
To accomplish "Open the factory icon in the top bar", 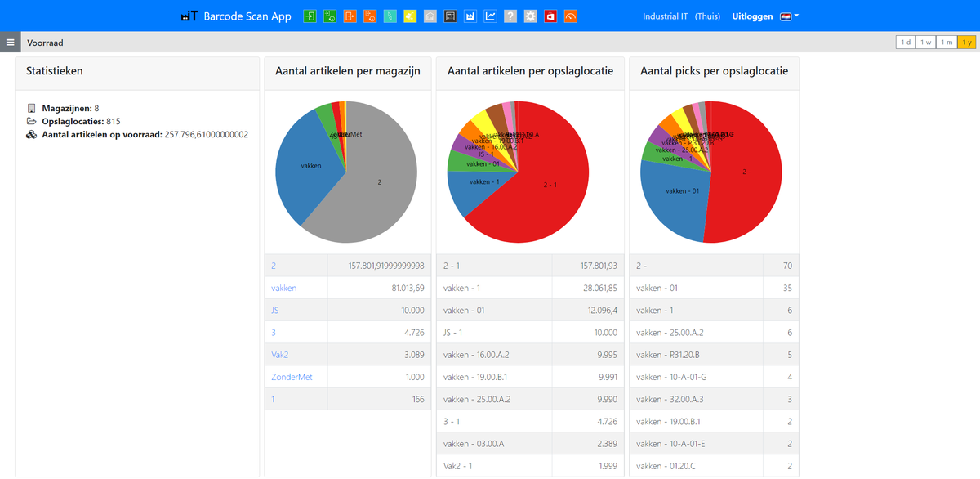I will [470, 16].
